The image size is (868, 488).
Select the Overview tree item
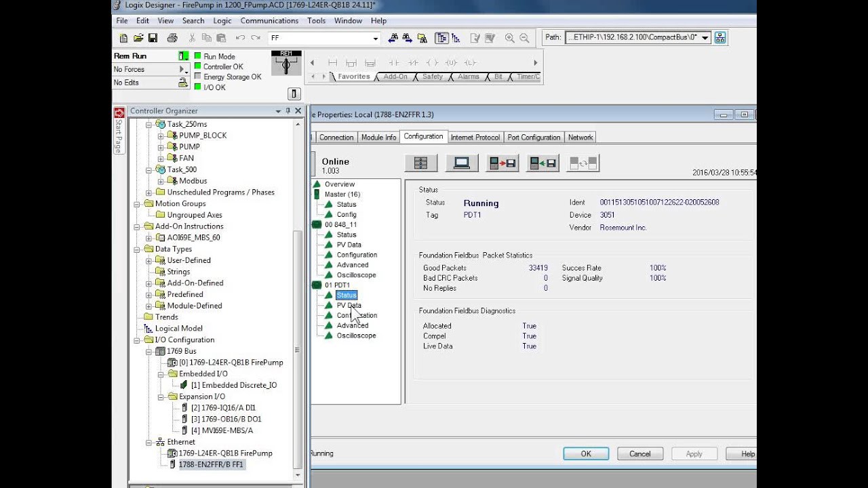pyautogui.click(x=340, y=184)
